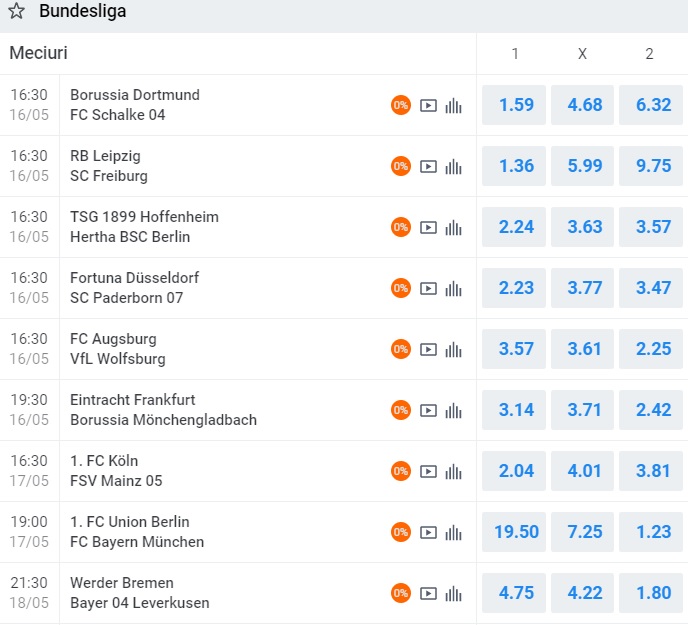Bet on Hertha BSC at odds 3.57

[x=650, y=227]
